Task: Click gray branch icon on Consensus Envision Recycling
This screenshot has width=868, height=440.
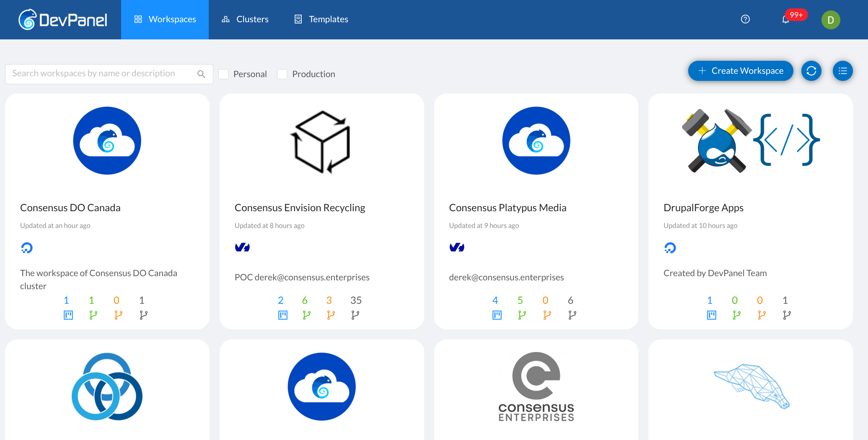Action: (x=355, y=315)
